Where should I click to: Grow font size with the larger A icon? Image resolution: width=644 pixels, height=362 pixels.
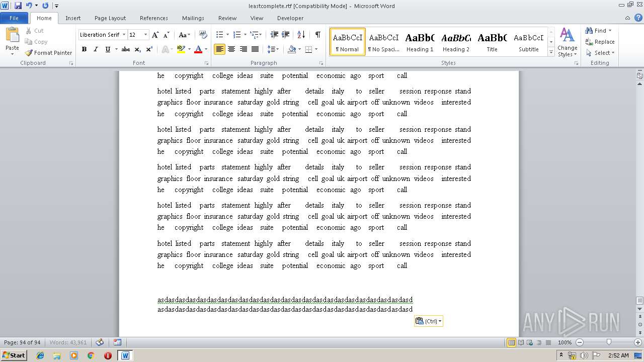pyautogui.click(x=155, y=35)
